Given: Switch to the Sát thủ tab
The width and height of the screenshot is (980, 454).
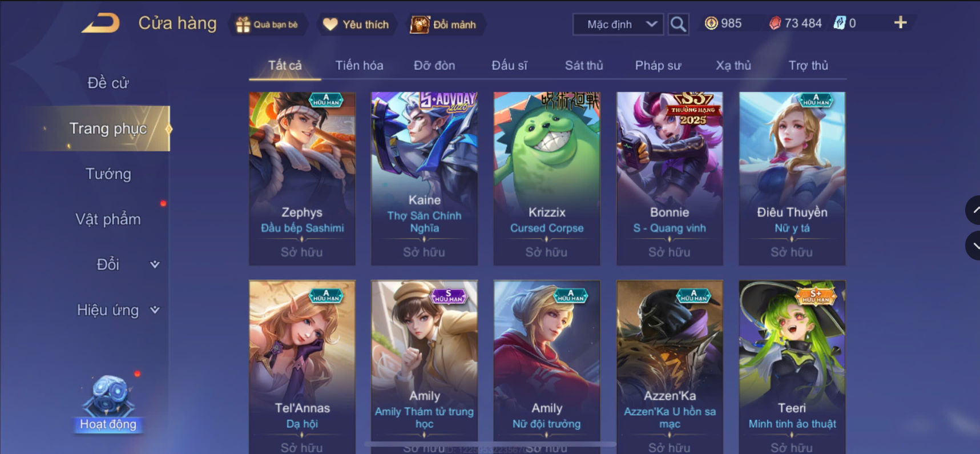Looking at the screenshot, I should [x=584, y=65].
